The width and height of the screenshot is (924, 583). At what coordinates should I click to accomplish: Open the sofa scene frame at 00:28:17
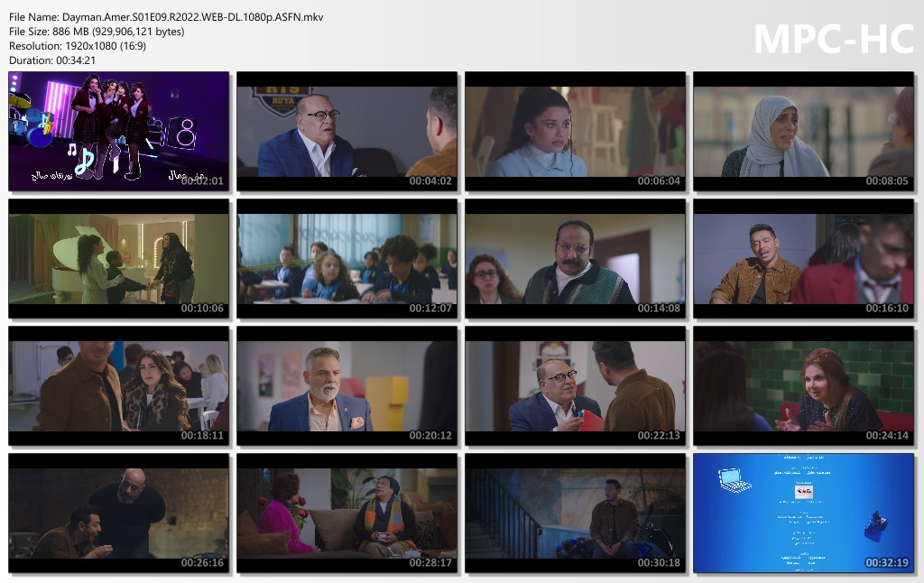(x=347, y=513)
